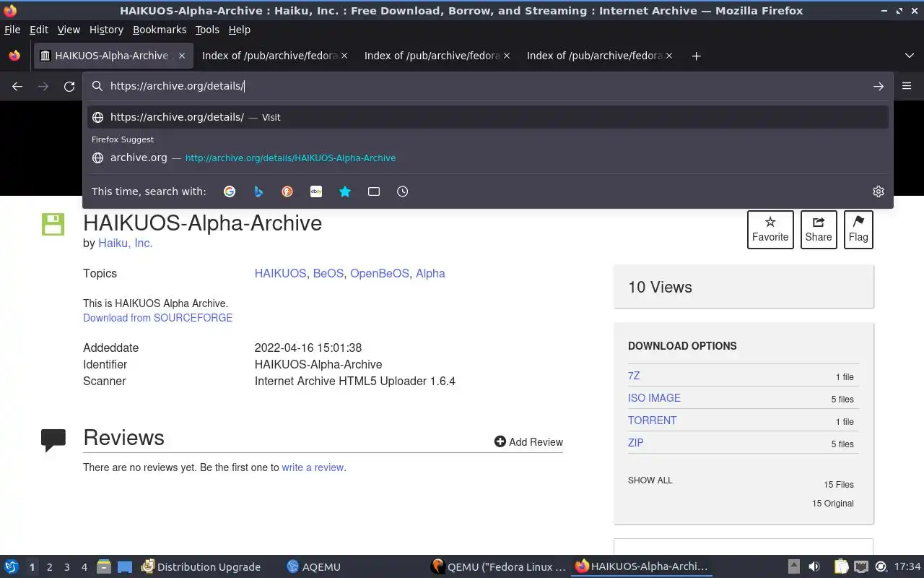Click Download from SOURCEFORGE link
This screenshot has width=924, height=578.
157,318
